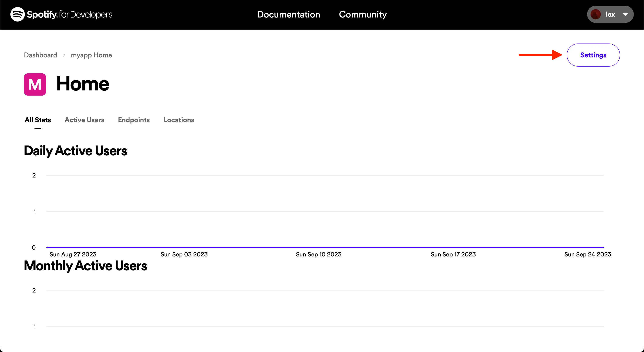
Task: Switch to the Active Users tab
Action: coord(84,120)
